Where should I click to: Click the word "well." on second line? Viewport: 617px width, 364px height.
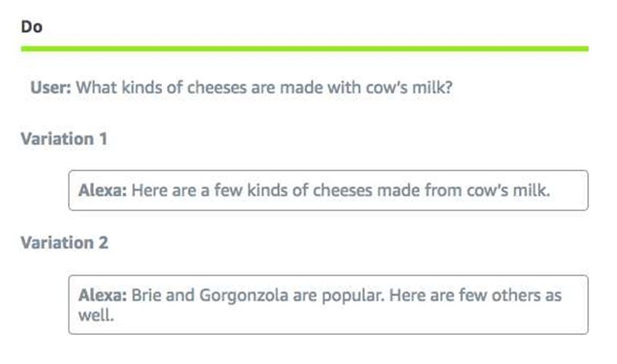[x=96, y=315]
